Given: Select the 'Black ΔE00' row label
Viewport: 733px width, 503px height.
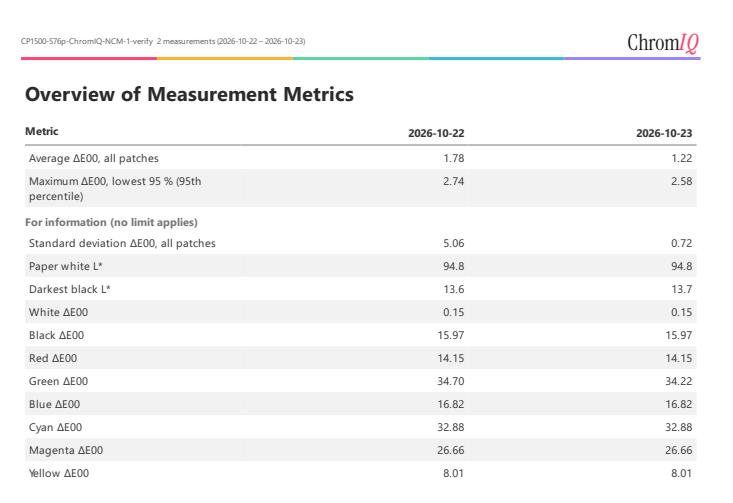Looking at the screenshot, I should (57, 335).
